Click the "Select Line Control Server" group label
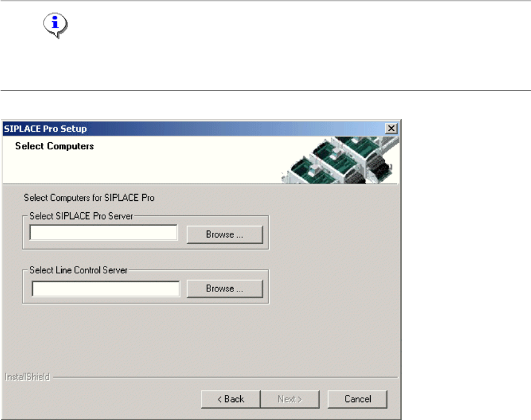The width and height of the screenshot is (531, 420). (x=79, y=270)
